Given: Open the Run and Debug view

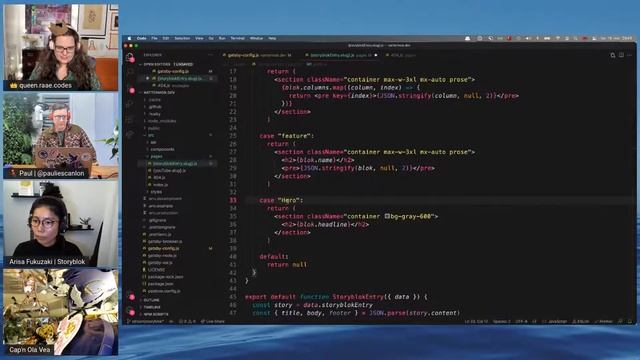Looking at the screenshot, I should pyautogui.click(x=130, y=105).
